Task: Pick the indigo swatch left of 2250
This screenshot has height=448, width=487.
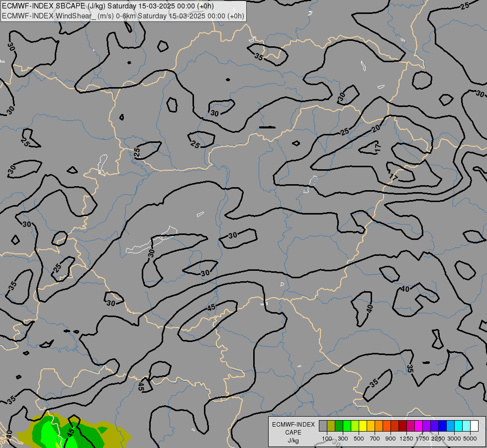Action: pos(434,426)
